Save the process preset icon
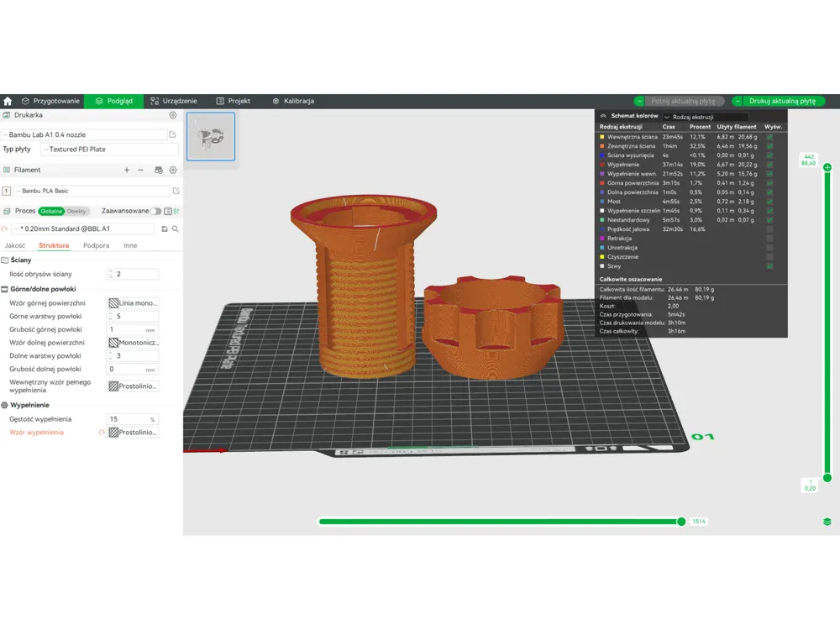This screenshot has width=840, height=630. coord(165,228)
